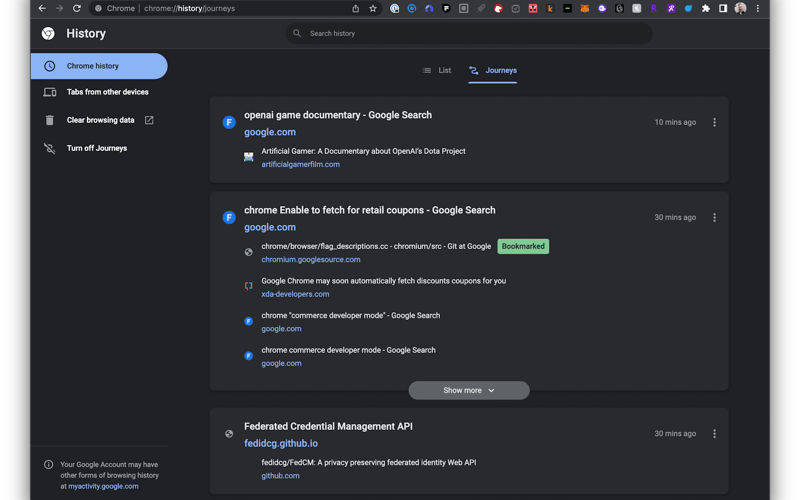Turn off Journeys
The height and width of the screenshot is (500, 800).
pyautogui.click(x=97, y=148)
